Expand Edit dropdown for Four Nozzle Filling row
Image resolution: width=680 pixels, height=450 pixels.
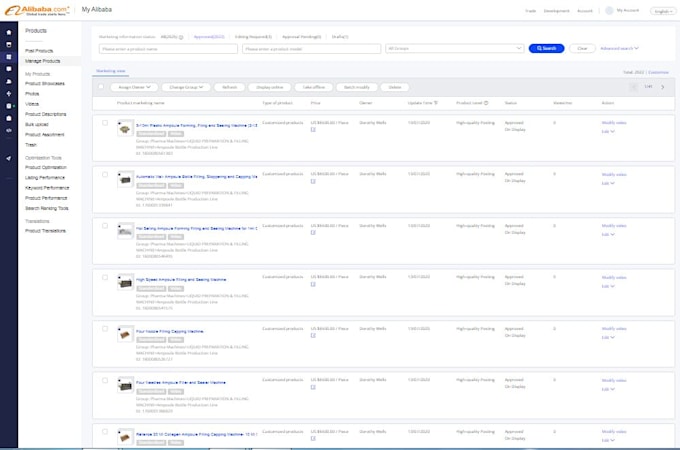pyautogui.click(x=608, y=337)
